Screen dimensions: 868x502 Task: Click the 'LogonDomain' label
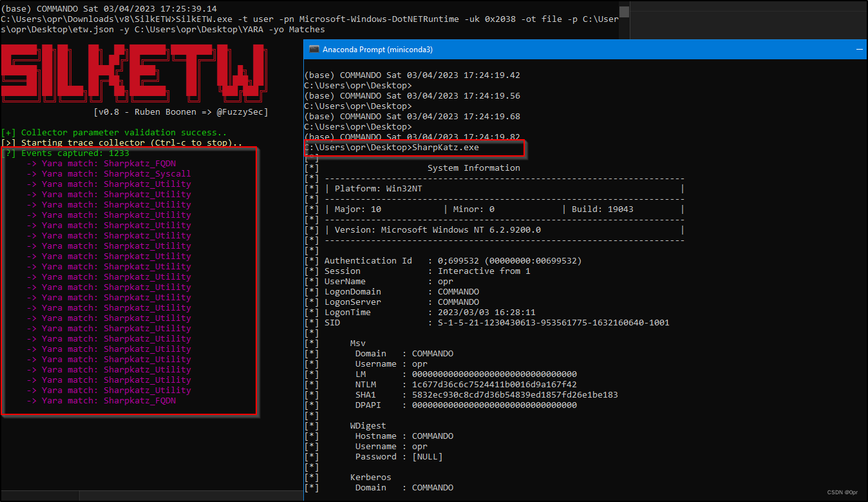[353, 292]
